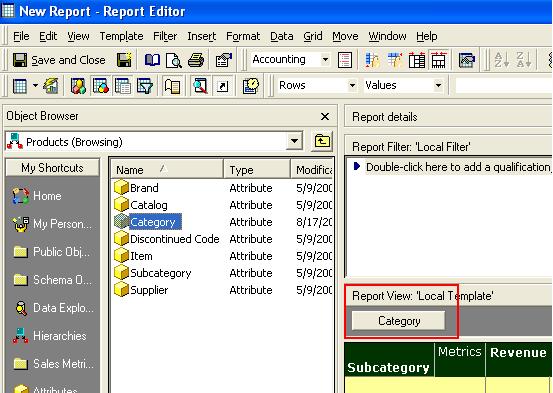Switch to grid view using the grid icon
The height and width of the screenshot is (393, 553).
[20, 86]
